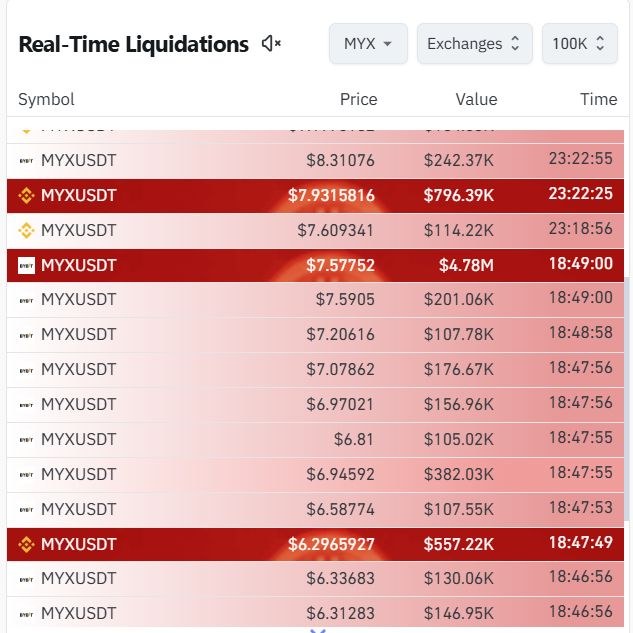
Task: Expand the list with bottom chevron
Action: [x=318, y=631]
